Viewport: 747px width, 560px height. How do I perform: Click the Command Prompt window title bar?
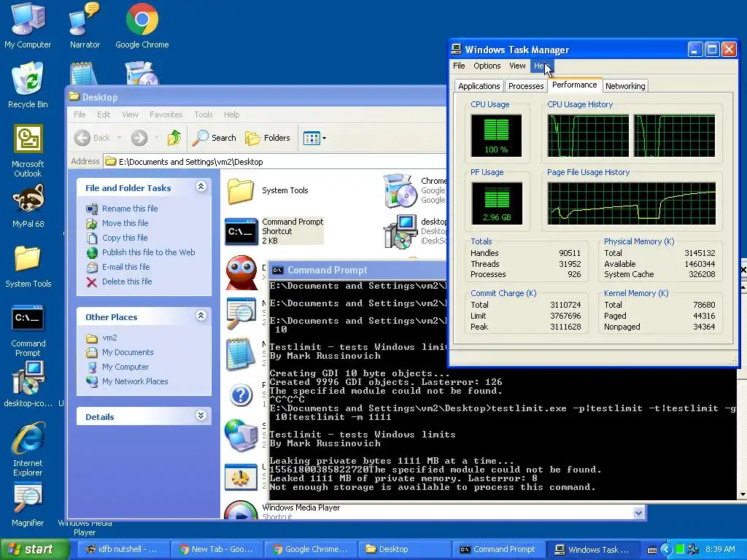357,270
